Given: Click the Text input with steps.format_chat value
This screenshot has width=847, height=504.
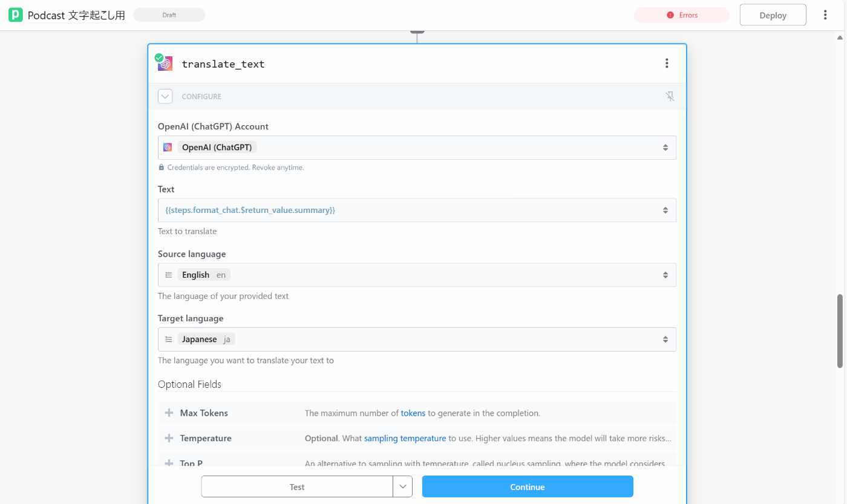Looking at the screenshot, I should click(417, 210).
